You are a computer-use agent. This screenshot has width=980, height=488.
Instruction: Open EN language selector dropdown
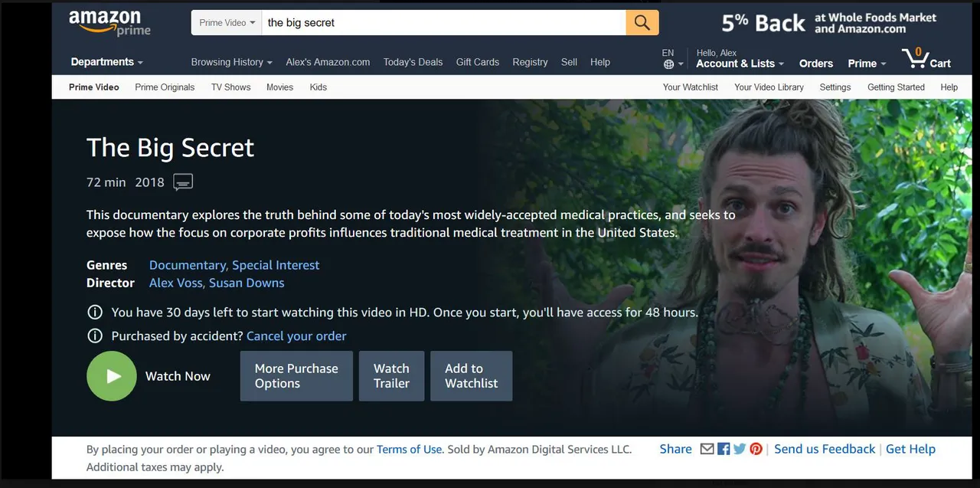tap(673, 59)
